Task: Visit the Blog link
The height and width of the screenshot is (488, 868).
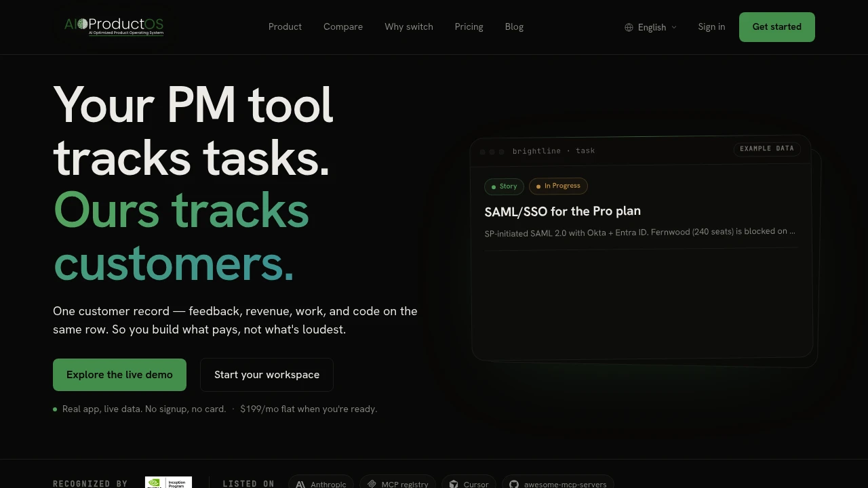Action: coord(514,27)
